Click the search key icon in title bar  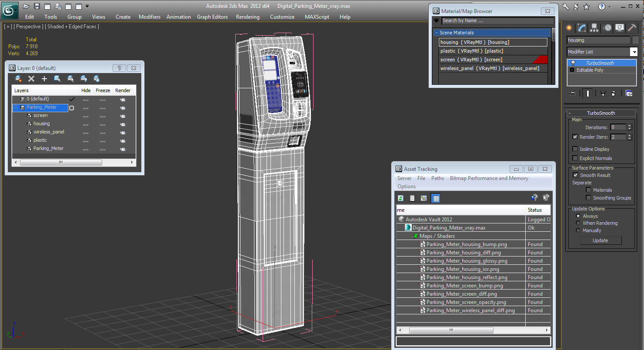tap(565, 7)
